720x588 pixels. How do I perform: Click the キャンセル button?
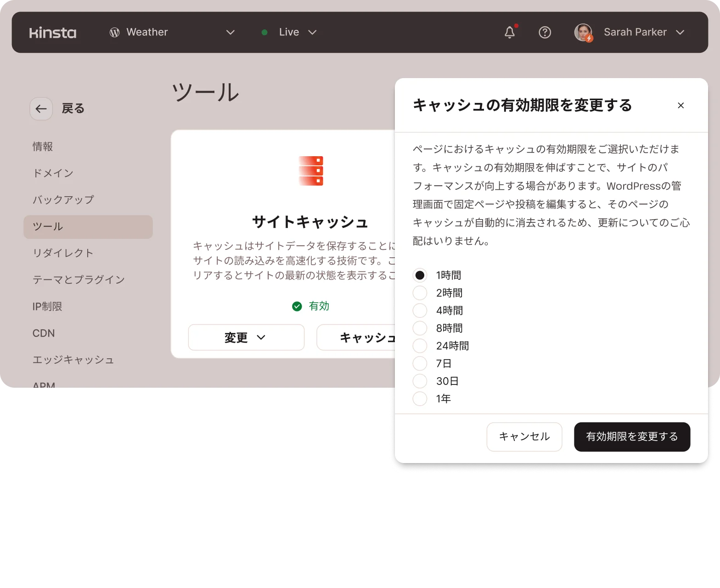tap(524, 436)
